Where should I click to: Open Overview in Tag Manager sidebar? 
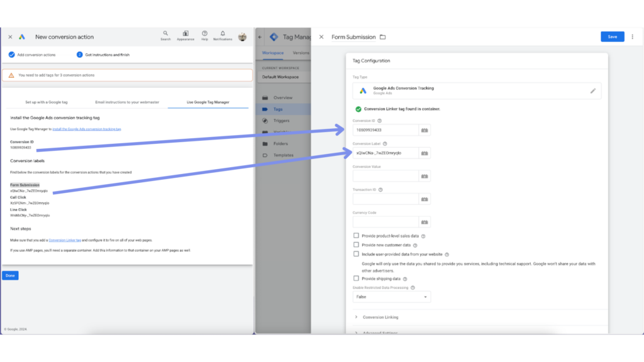coord(283,97)
